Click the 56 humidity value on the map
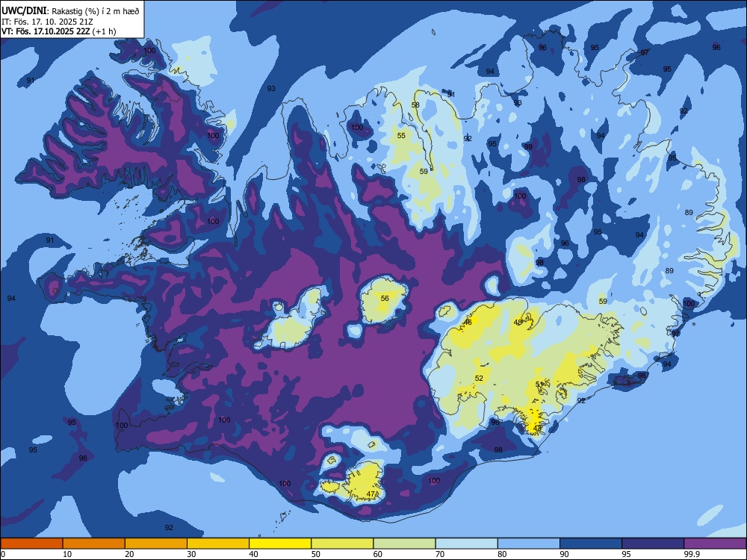The height and width of the screenshot is (560, 747). [385, 298]
